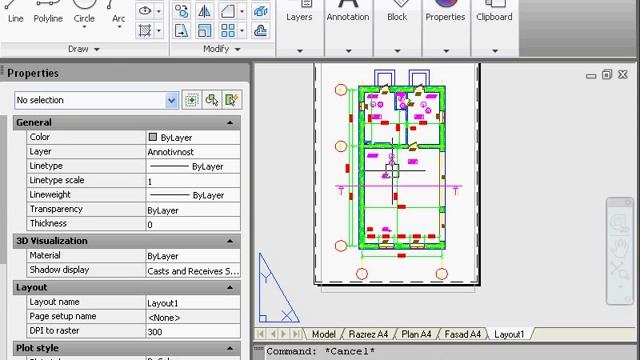The width and height of the screenshot is (640, 360).
Task: Edit the Linetype scale value field
Action: (x=193, y=181)
